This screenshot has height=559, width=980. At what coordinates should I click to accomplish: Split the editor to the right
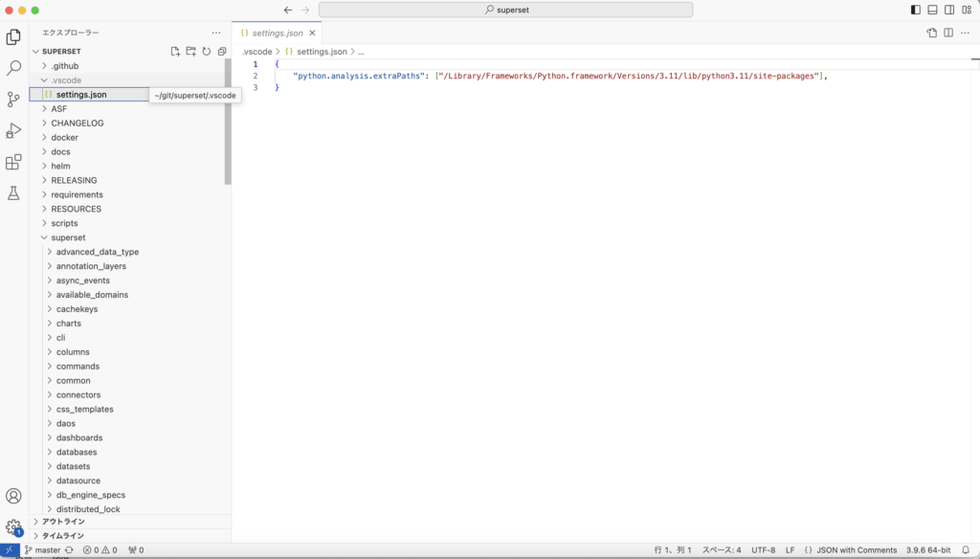click(948, 33)
